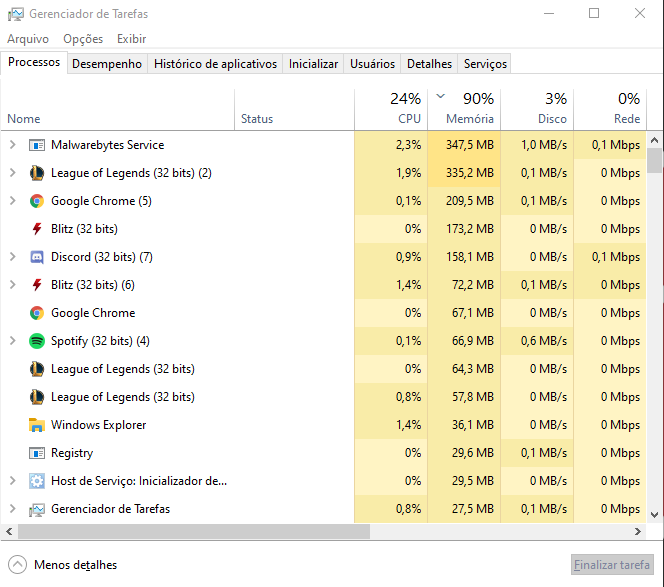Click the 1,0 MB/s disk cell
The image size is (664, 587).
click(x=537, y=145)
